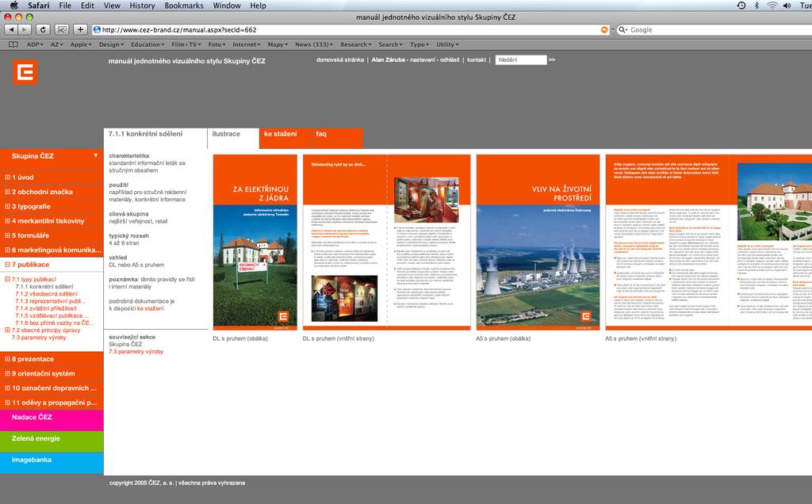Image resolution: width=812 pixels, height=504 pixels.
Task: Click the odhlásit link
Action: pos(450,60)
